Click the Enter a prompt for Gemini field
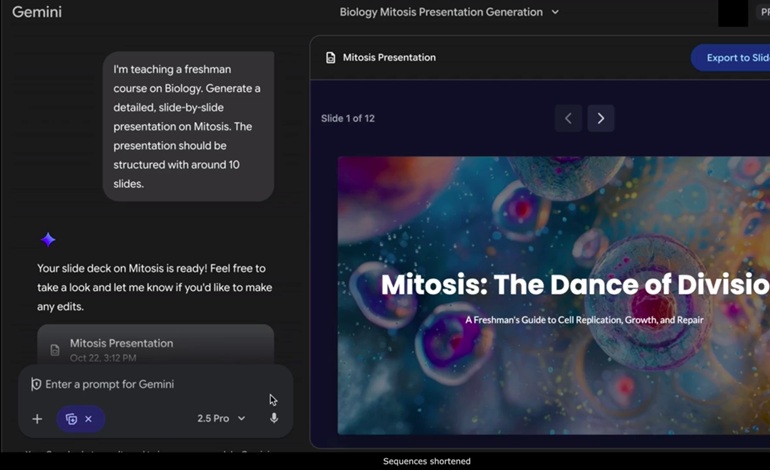Screen dimensions: 770x470 point(150,384)
